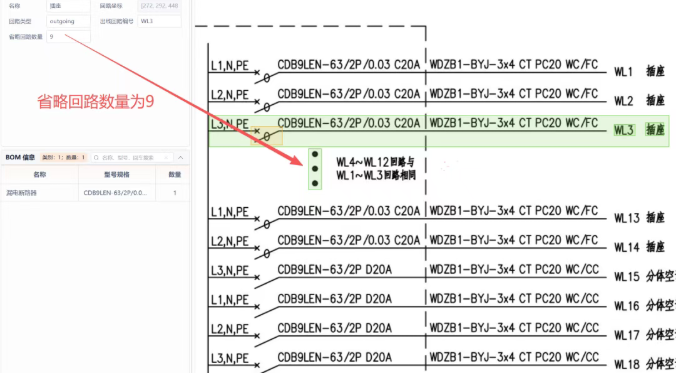The image size is (682, 388).
Task: Click the 分体空 label on row WL16
Action: click(x=660, y=305)
